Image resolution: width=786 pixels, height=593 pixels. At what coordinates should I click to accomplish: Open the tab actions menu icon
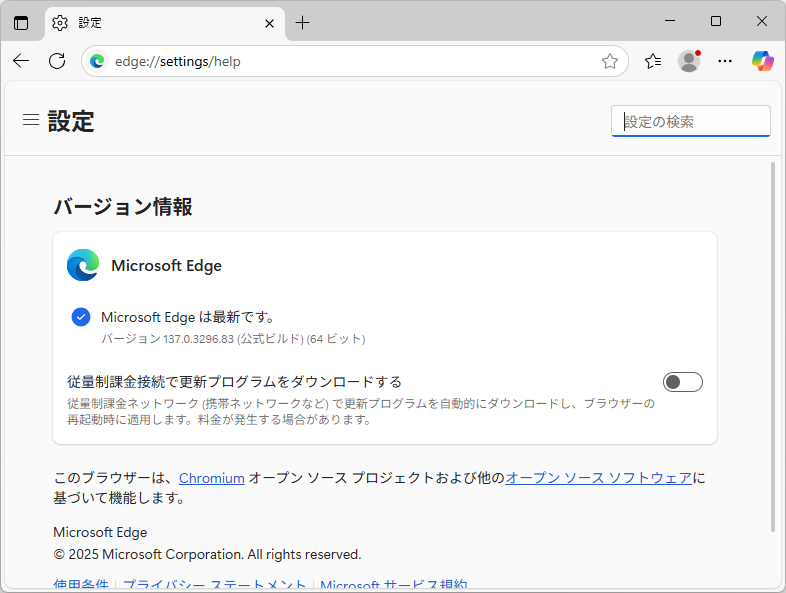[21, 23]
